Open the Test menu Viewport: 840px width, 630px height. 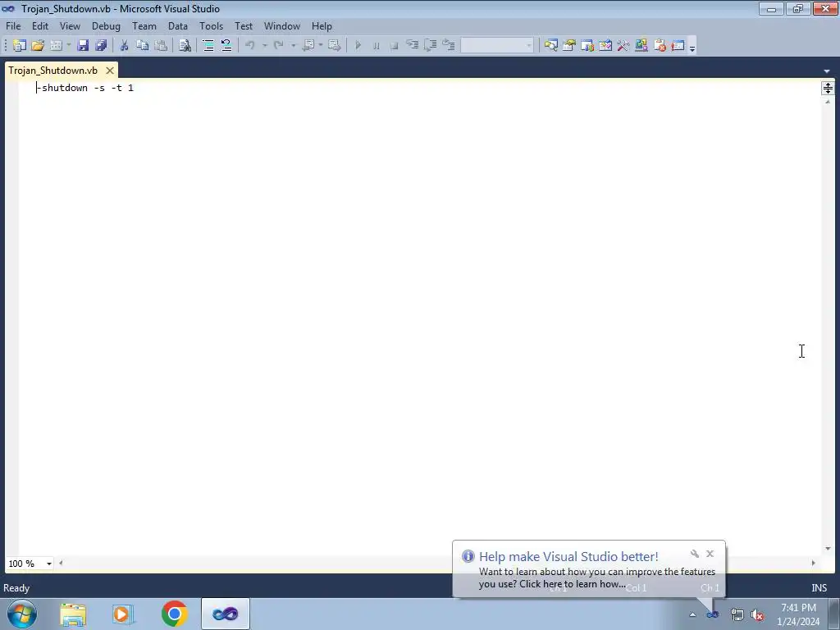[244, 25]
